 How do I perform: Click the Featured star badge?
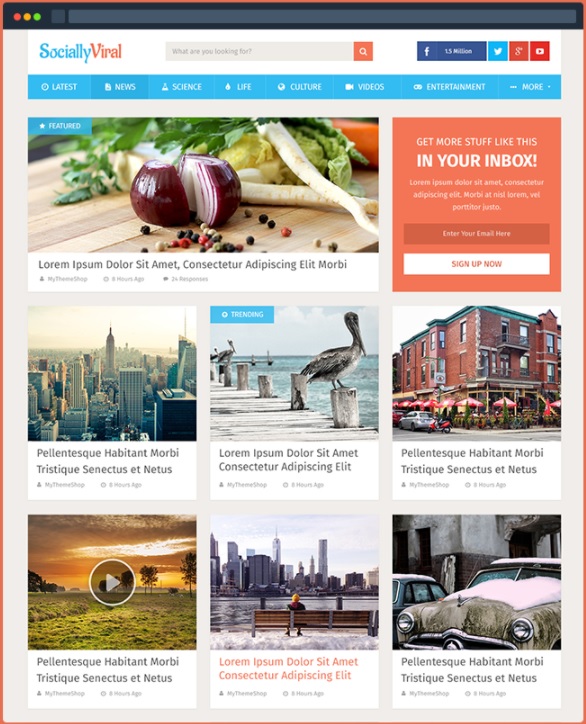[60, 126]
